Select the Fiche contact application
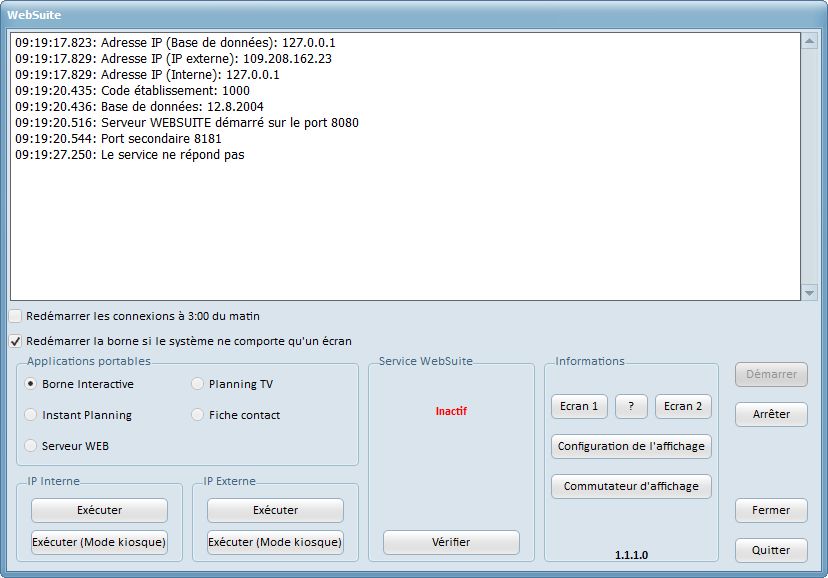 [197, 415]
